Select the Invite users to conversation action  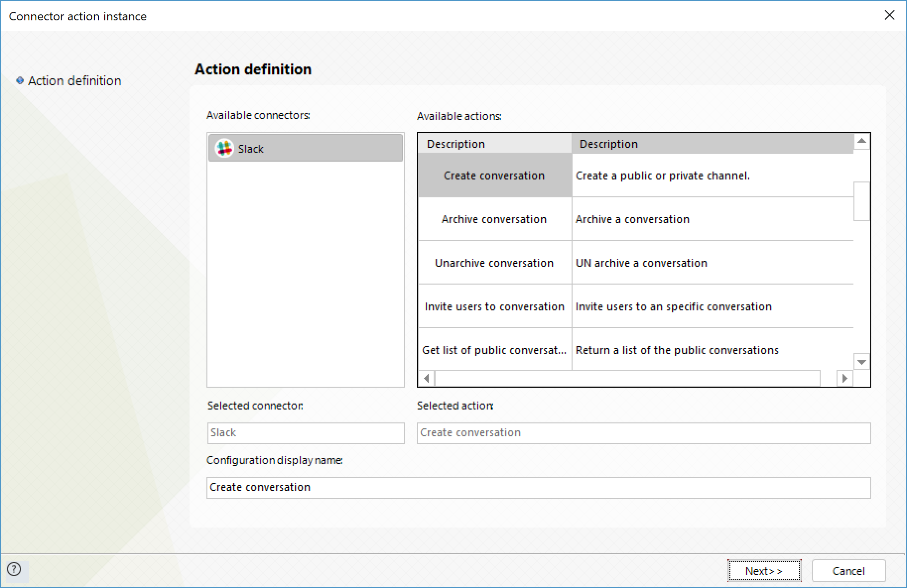click(495, 306)
